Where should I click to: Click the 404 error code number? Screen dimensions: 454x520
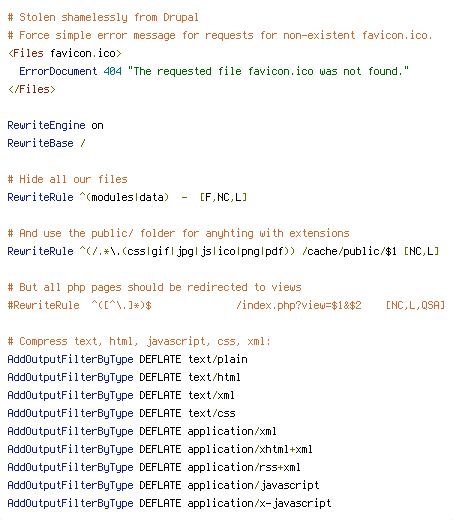click(x=112, y=71)
